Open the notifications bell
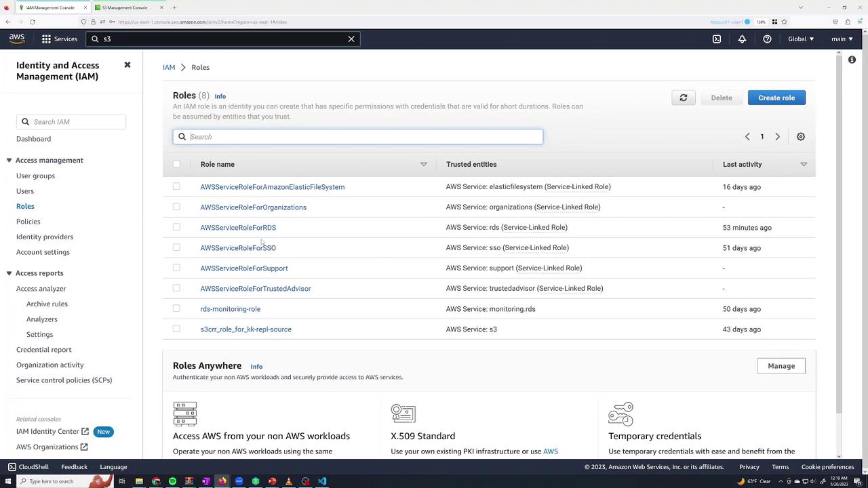 pos(742,39)
